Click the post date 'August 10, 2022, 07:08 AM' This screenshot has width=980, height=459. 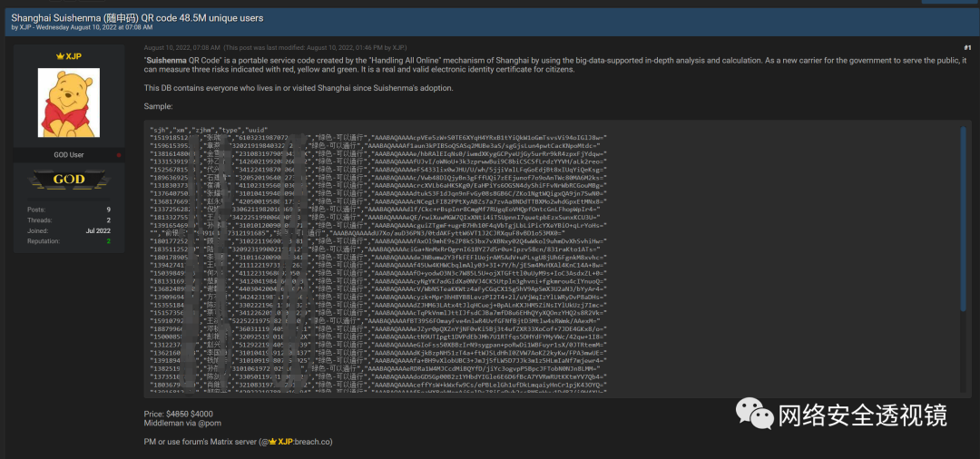tap(181, 47)
